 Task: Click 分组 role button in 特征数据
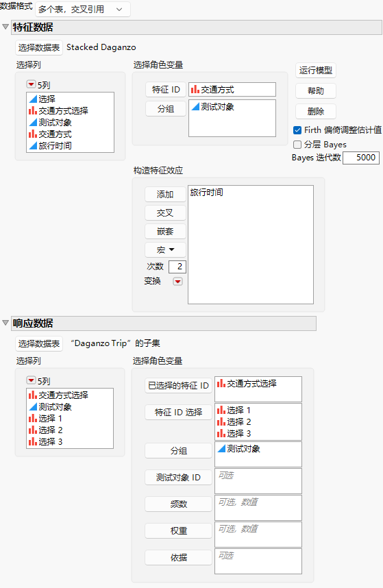166,109
